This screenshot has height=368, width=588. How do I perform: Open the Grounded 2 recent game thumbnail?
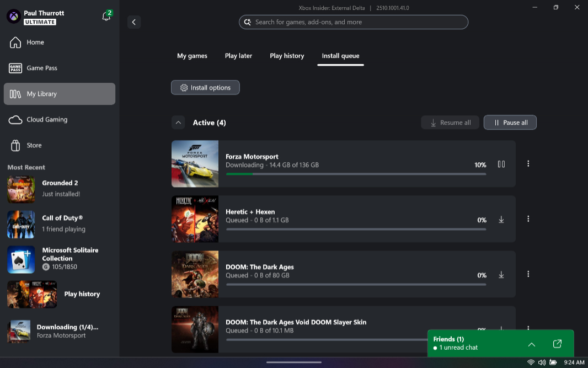21,189
